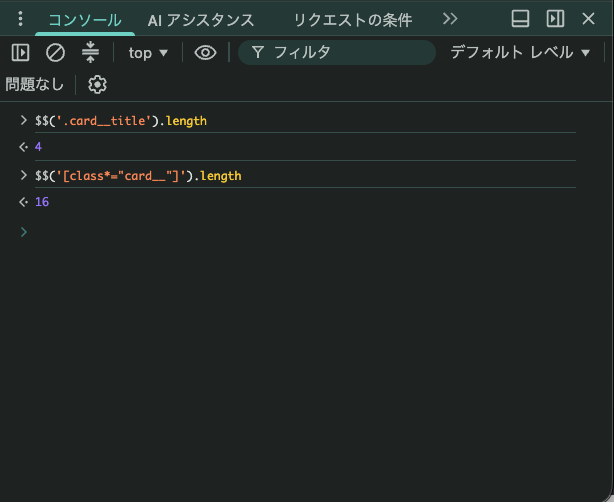Toggle grouping of similar console messages
The width and height of the screenshot is (614, 502).
pyautogui.click(x=90, y=52)
